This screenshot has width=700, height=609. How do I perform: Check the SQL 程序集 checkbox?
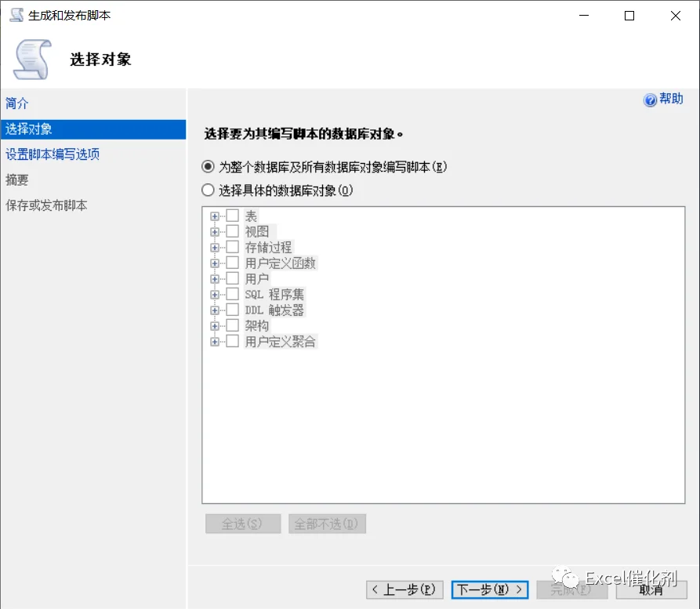[232, 294]
